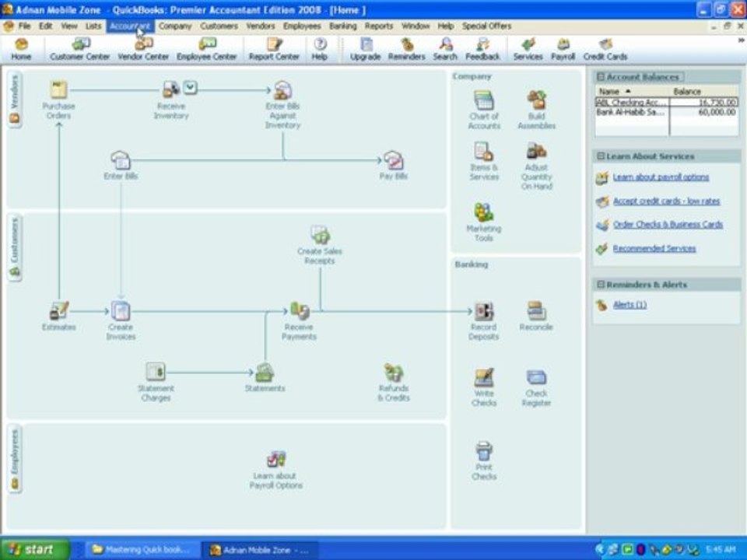The width and height of the screenshot is (747, 560).
Task: Open Special Offers menu
Action: (486, 26)
